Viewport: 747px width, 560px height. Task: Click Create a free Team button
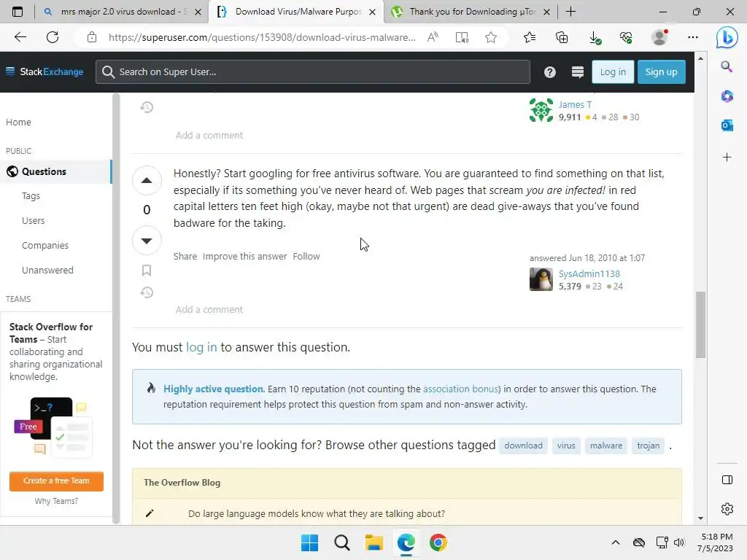click(x=56, y=481)
